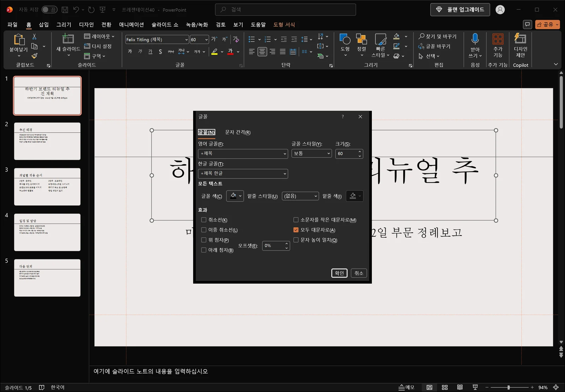Viewport: 565px width, 392px height.
Task: Check Equalize Character Height (문자 높이 일치)
Action: coord(296,240)
